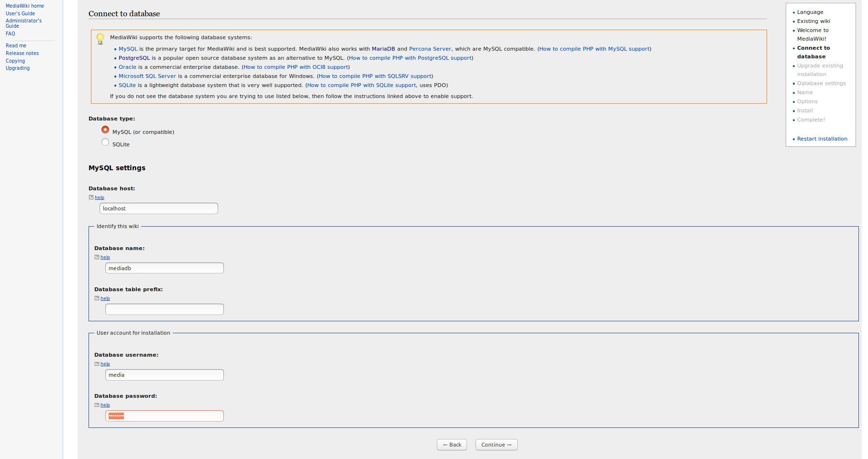Click help icon under Database host
Viewport: 868px width, 459px height.
point(91,197)
